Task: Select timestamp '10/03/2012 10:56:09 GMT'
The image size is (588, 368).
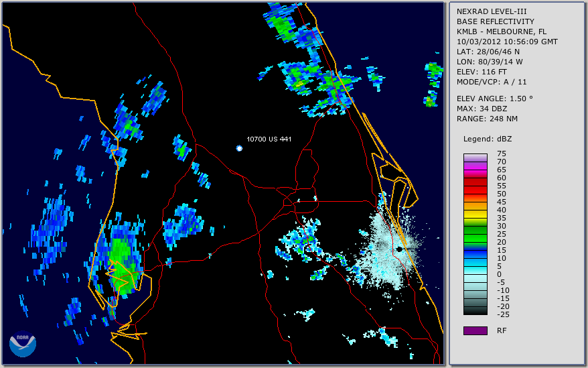Action: pyautogui.click(x=507, y=42)
